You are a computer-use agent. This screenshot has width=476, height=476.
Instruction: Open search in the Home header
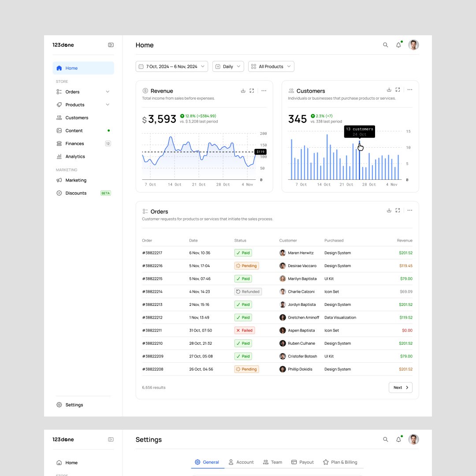(x=385, y=45)
